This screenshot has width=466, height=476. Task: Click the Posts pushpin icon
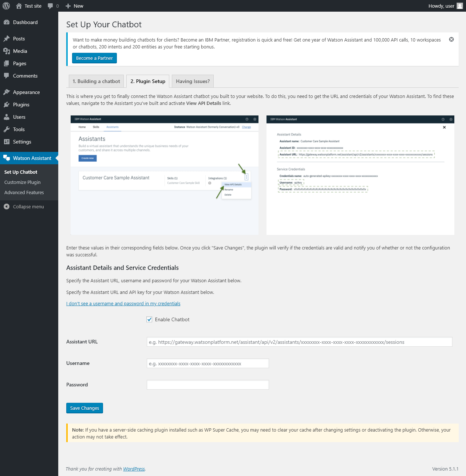(x=7, y=39)
